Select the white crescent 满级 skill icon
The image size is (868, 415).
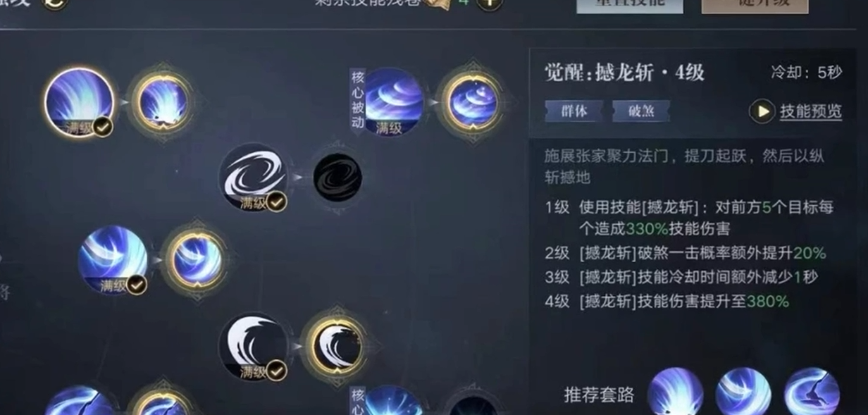tap(253, 347)
